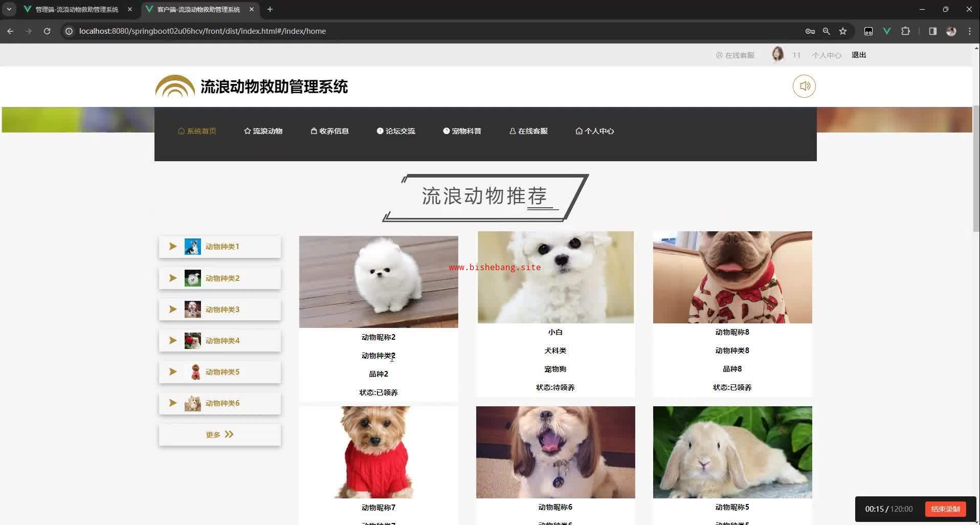The width and height of the screenshot is (980, 525).
Task: Click the 宠物狗 breed text
Action: tap(555, 369)
